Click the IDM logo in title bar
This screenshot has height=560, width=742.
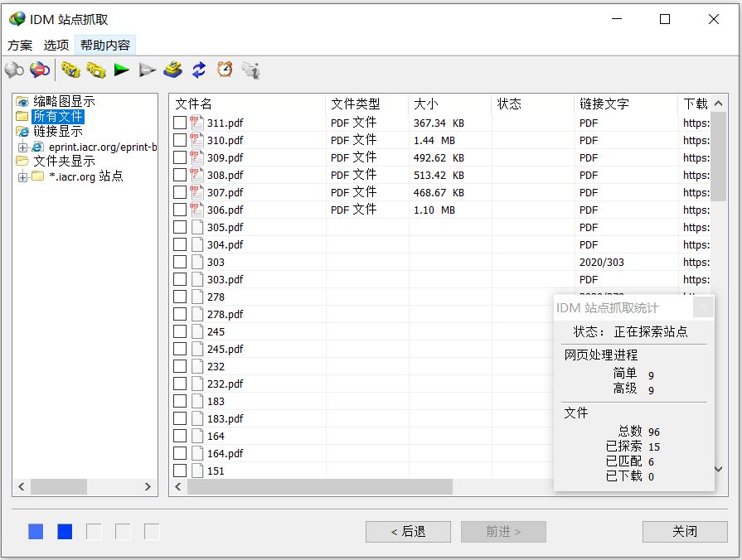(x=17, y=19)
